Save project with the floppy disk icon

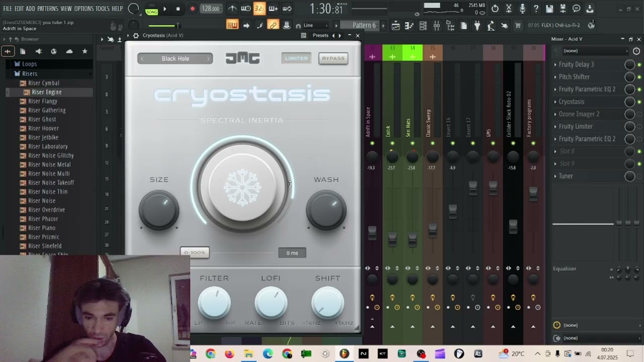549,9
